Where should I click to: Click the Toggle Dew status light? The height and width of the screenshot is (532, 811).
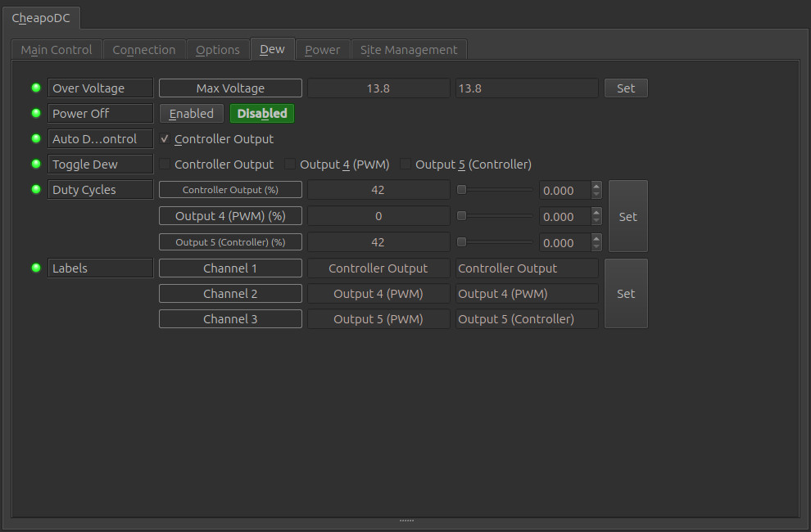(36, 165)
